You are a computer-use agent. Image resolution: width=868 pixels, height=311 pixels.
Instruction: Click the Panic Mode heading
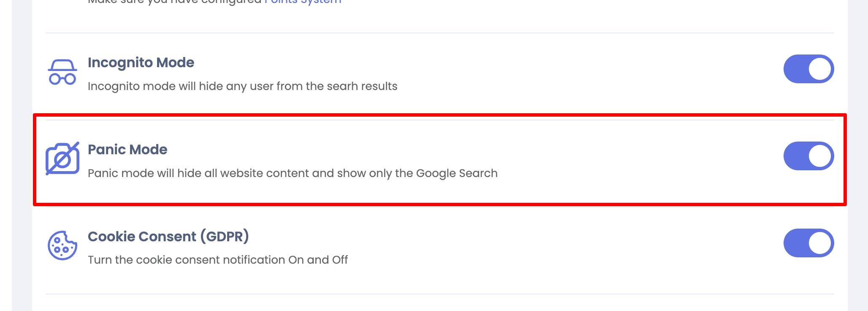(x=127, y=150)
